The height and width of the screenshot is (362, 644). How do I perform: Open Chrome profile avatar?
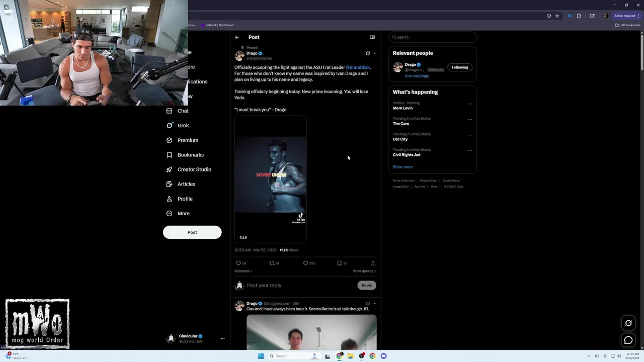pos(605,16)
